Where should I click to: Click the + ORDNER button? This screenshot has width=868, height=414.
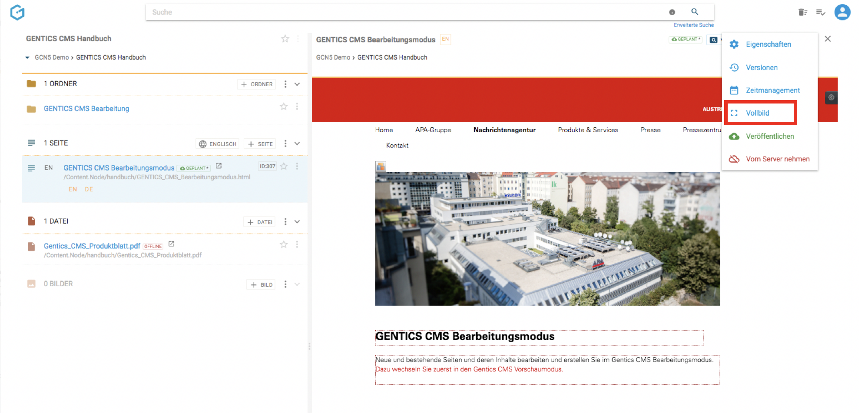257,84
